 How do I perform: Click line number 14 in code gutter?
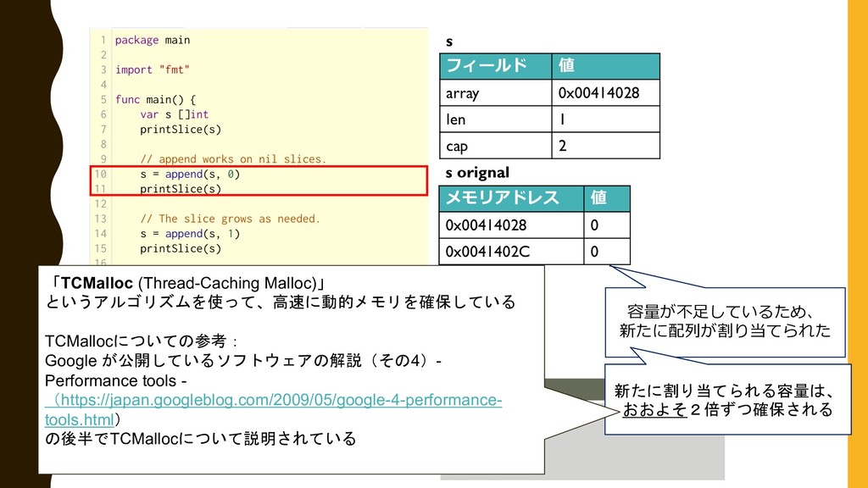pos(100,234)
